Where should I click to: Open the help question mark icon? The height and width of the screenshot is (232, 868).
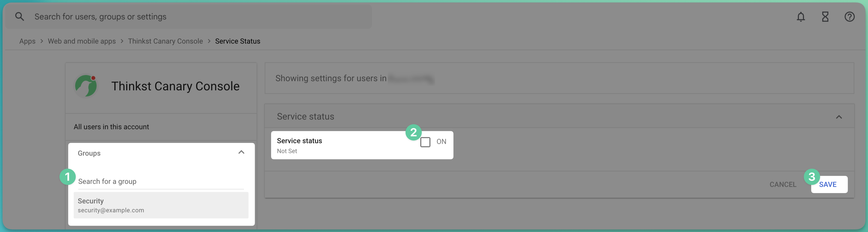click(x=849, y=17)
